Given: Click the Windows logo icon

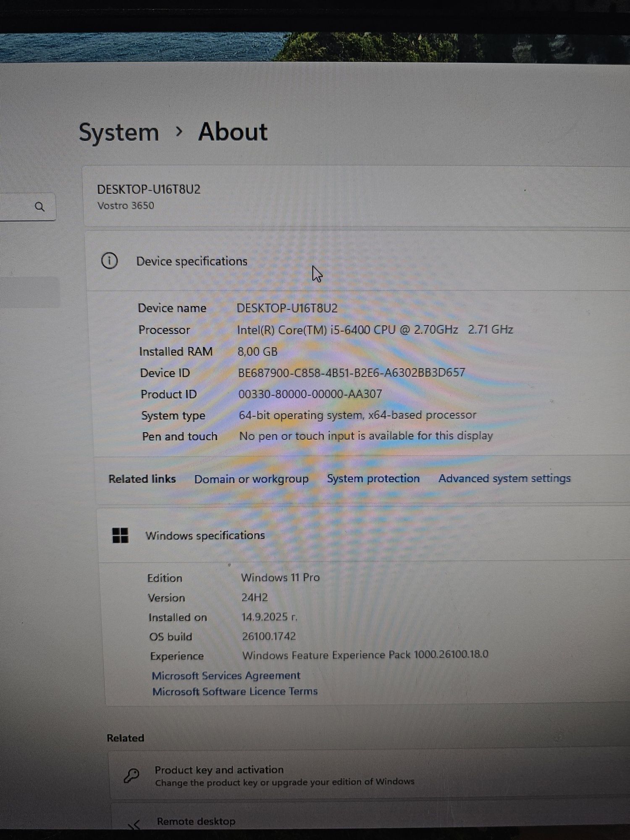Looking at the screenshot, I should click(x=120, y=535).
